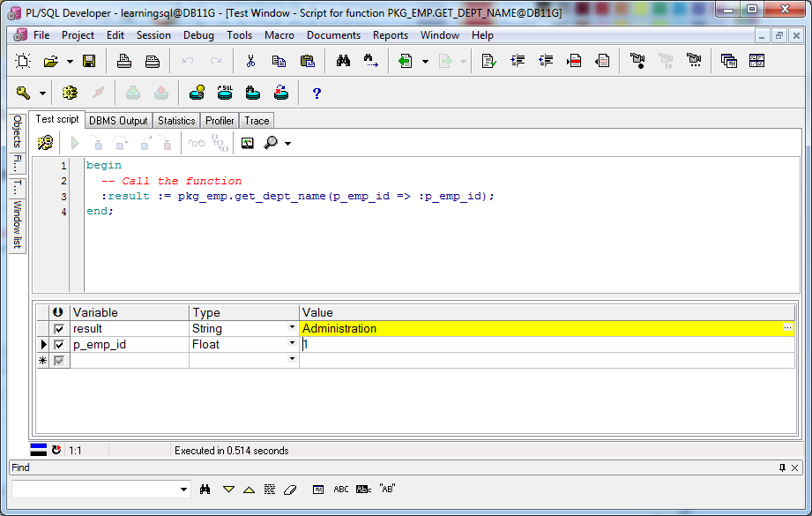
Task: Comment the selected lines
Action: pos(574,61)
